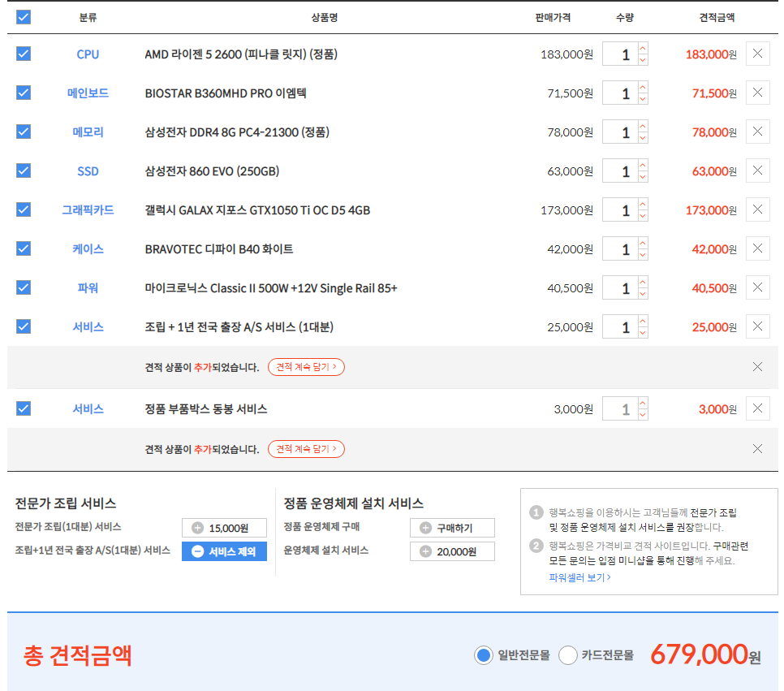Increase 케이스 quantity with the up arrow
The width and height of the screenshot is (784, 691).
coord(643,243)
